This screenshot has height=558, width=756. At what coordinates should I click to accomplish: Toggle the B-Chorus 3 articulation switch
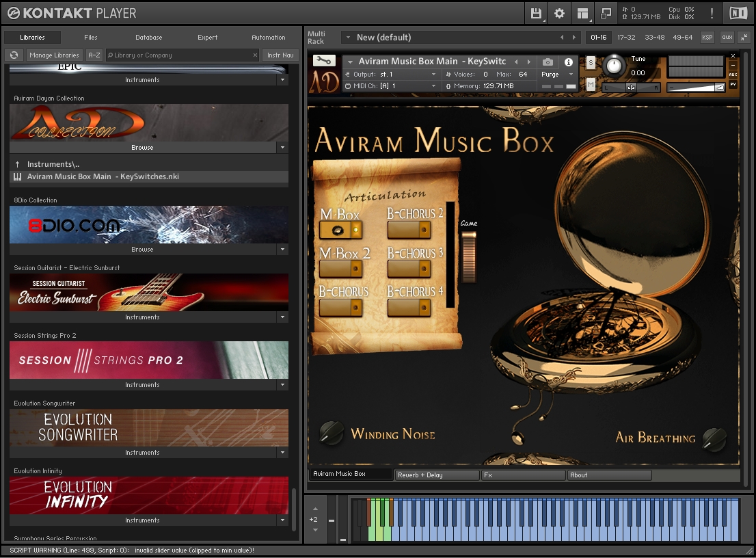pos(409,269)
